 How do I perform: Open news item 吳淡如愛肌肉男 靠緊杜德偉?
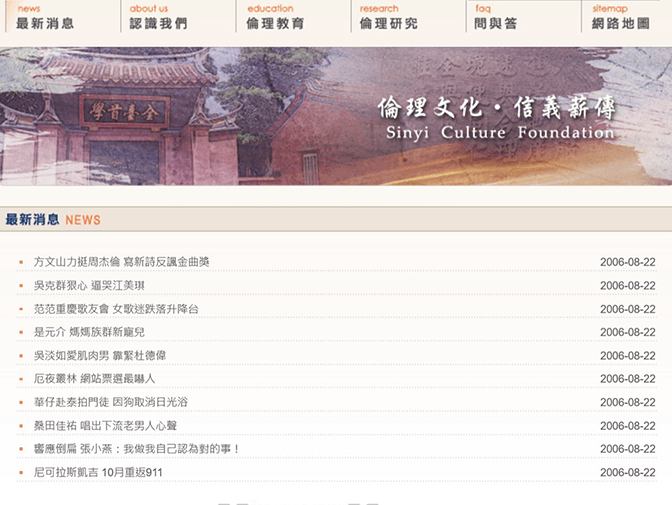pos(100,356)
